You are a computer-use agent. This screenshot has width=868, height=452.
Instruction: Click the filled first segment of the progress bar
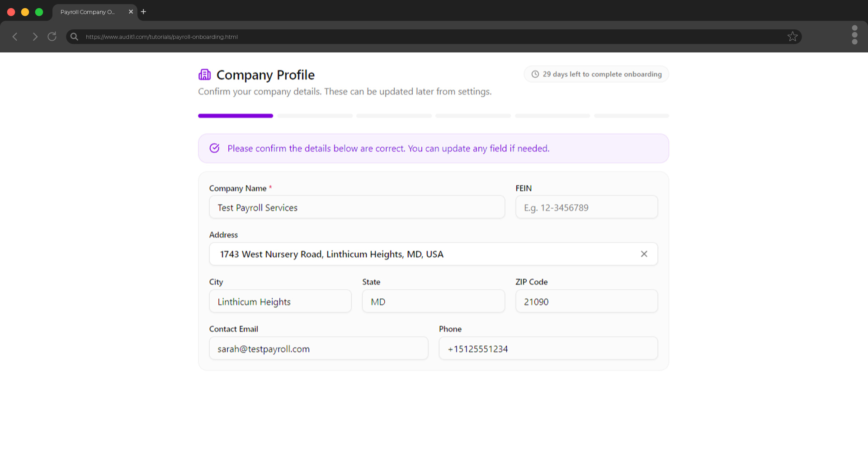click(235, 116)
